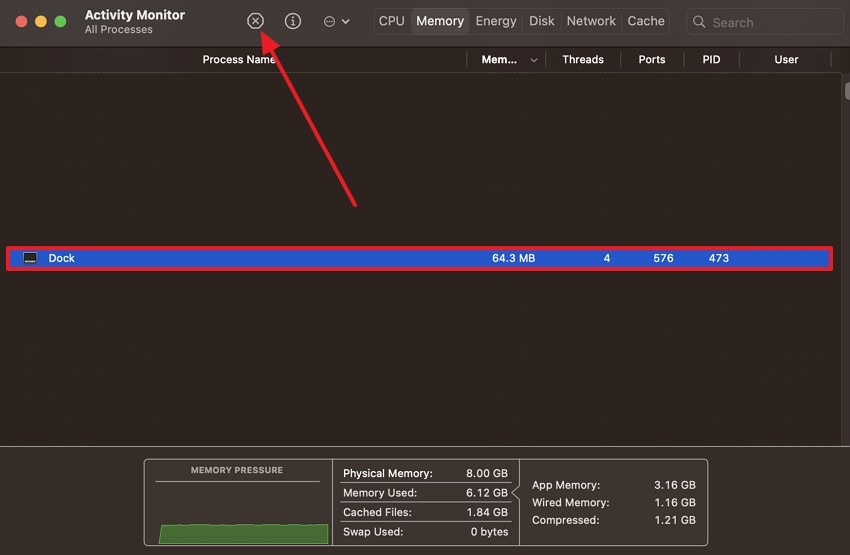Sort by the Process Name column
This screenshot has width=850, height=555.
239,60
